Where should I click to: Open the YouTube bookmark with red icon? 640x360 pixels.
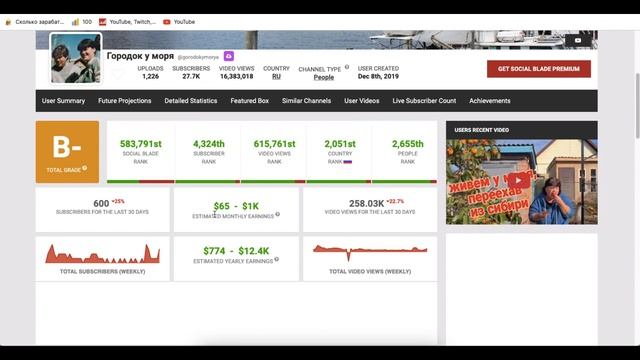click(179, 22)
